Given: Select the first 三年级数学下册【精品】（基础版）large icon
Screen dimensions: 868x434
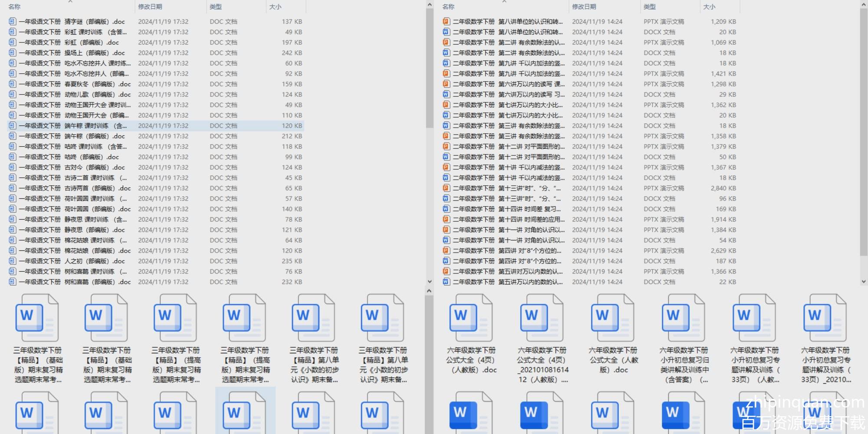Looking at the screenshot, I should (37, 318).
